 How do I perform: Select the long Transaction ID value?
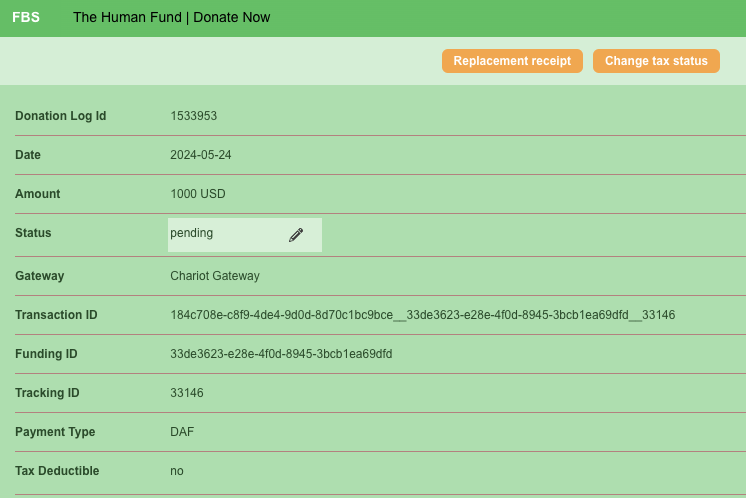[x=423, y=315]
